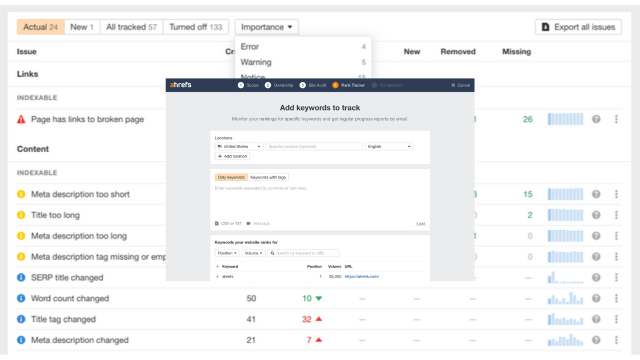Image resolution: width=640 pixels, height=360 pixels.
Task: Open the Volume filter dropdown
Action: (x=253, y=253)
